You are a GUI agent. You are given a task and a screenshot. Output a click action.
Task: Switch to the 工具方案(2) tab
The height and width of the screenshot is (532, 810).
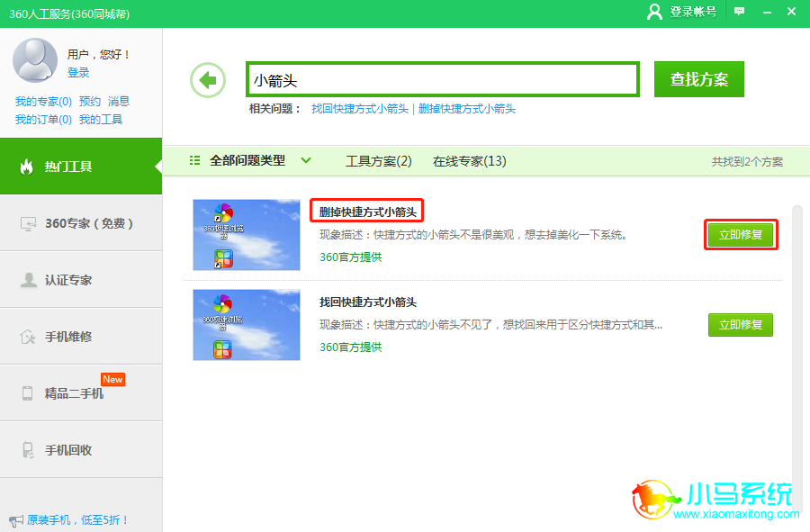379,161
